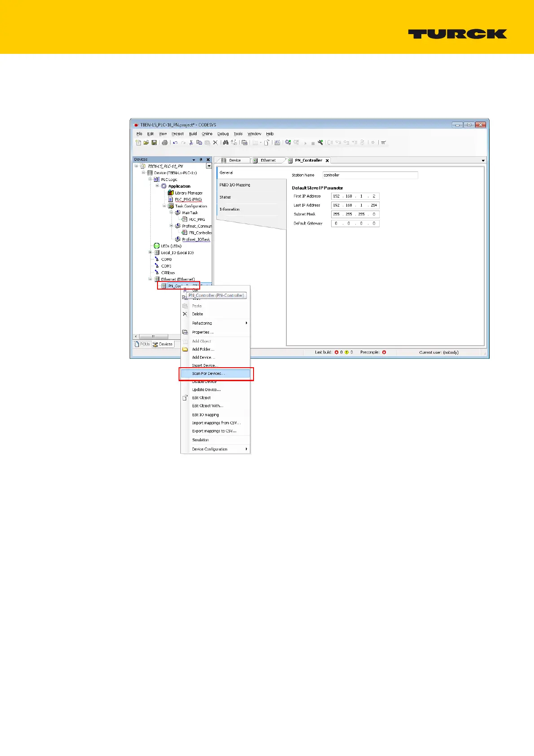Open the Debug menu

click(223, 134)
